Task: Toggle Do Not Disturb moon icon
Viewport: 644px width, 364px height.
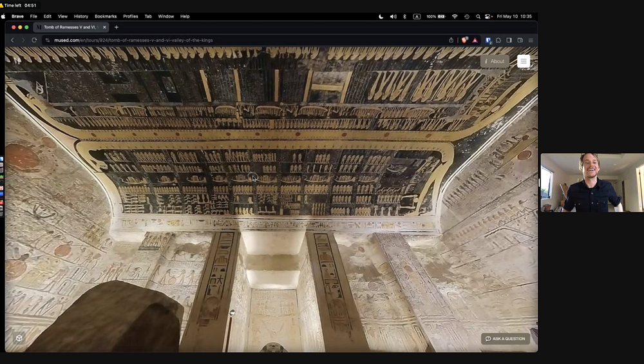Action: [x=381, y=17]
